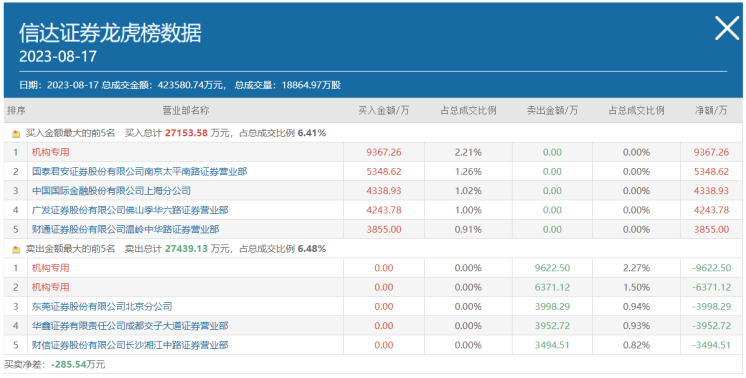Select the sell amount 9622.50 cell
Image resolution: width=746 pixels, height=378 pixels.
coord(552,268)
